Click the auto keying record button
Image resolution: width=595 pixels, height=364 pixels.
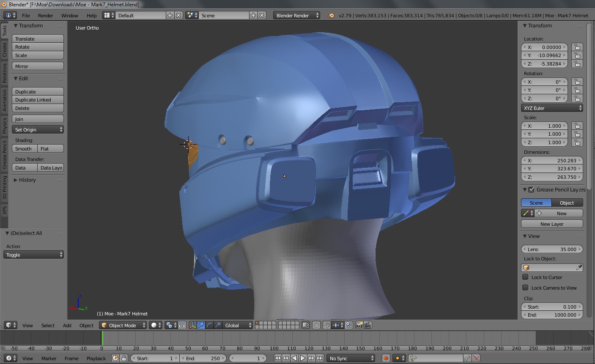coord(386,358)
